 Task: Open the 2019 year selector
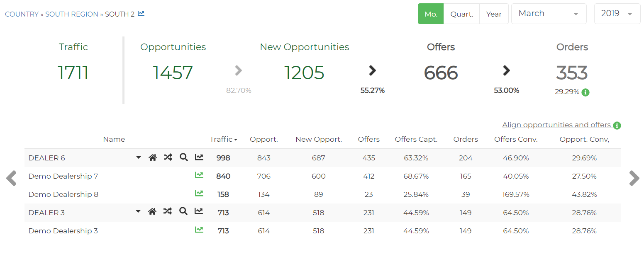pos(617,13)
